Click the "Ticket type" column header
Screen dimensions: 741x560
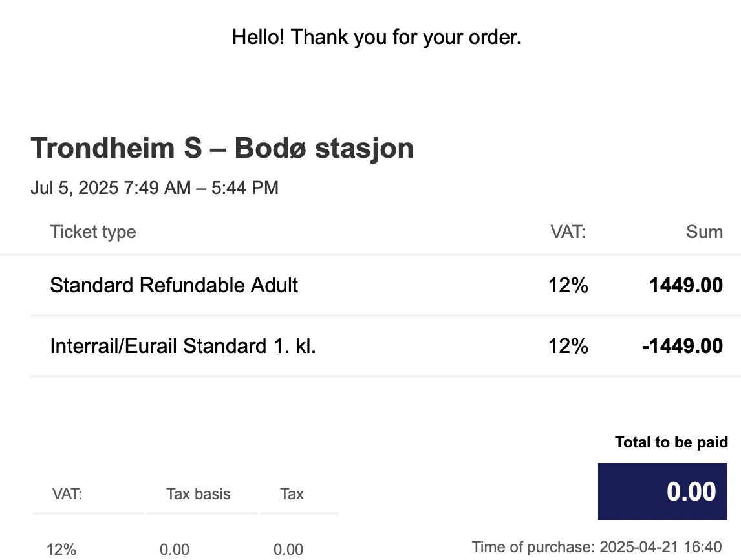click(x=93, y=232)
